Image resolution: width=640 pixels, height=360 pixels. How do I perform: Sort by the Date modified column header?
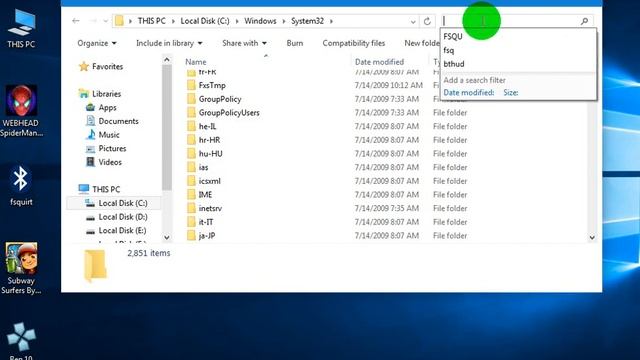(x=379, y=62)
